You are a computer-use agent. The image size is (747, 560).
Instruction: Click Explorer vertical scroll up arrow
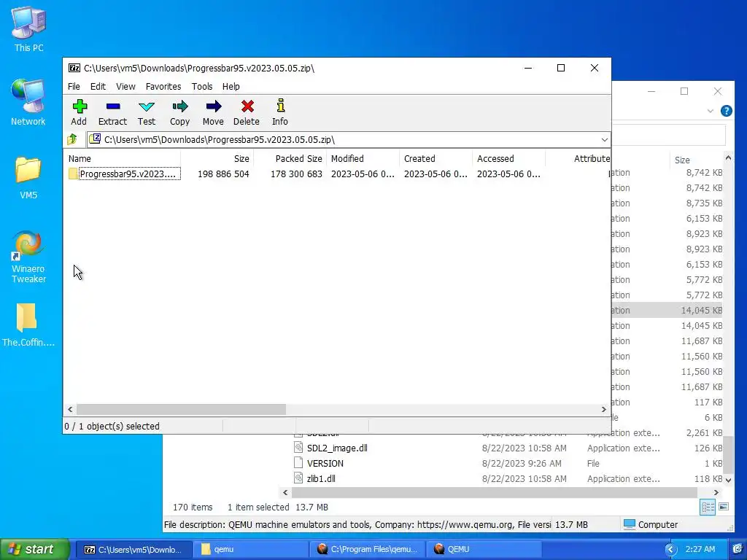(x=728, y=157)
